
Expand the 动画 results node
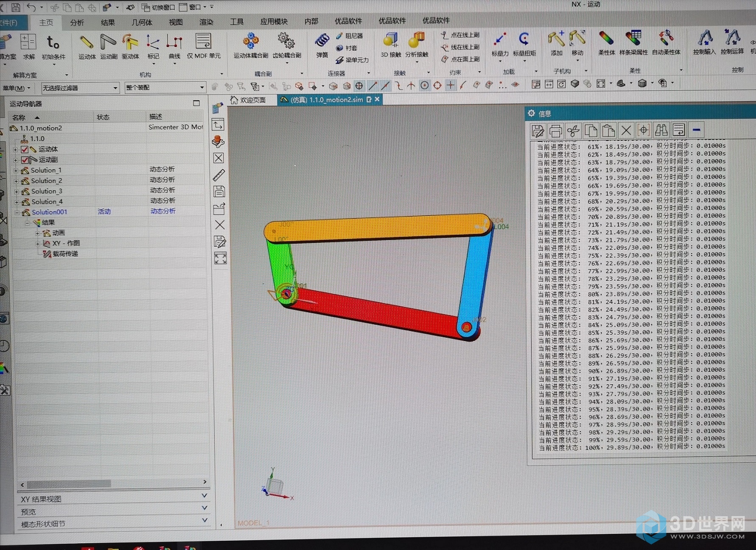pos(37,233)
